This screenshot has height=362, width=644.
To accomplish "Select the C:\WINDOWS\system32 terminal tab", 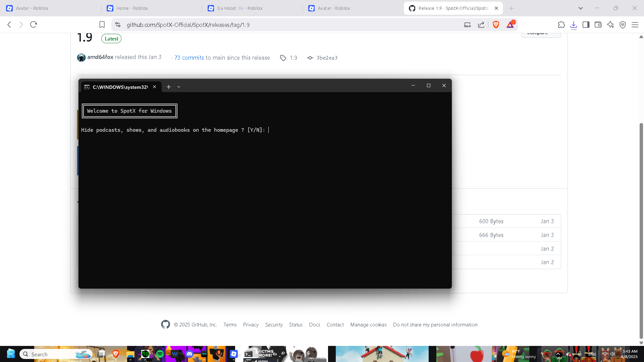I will coord(121,87).
